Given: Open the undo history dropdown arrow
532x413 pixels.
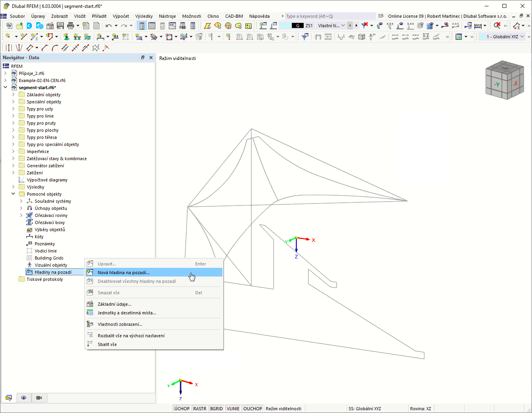Looking at the screenshot, I should [x=116, y=26].
